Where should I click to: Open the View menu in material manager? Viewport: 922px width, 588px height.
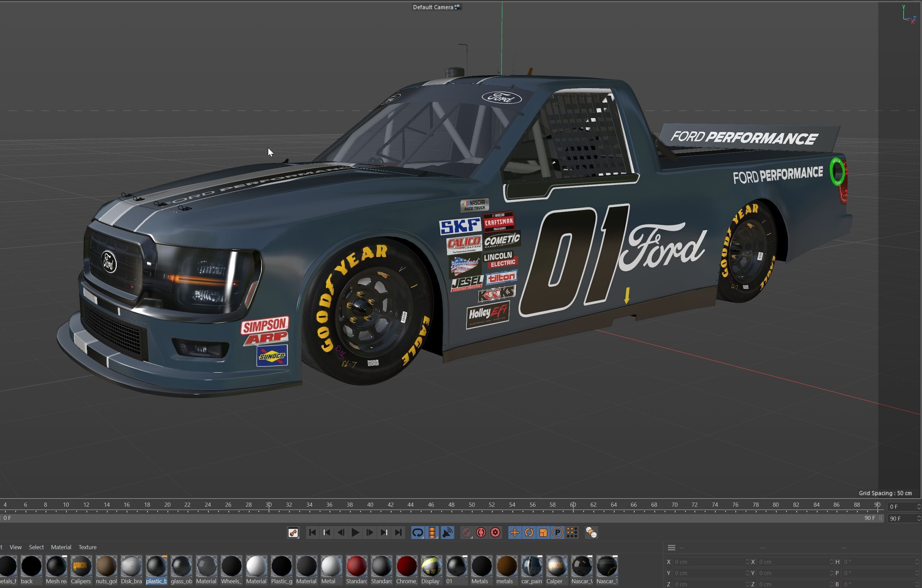pos(15,547)
